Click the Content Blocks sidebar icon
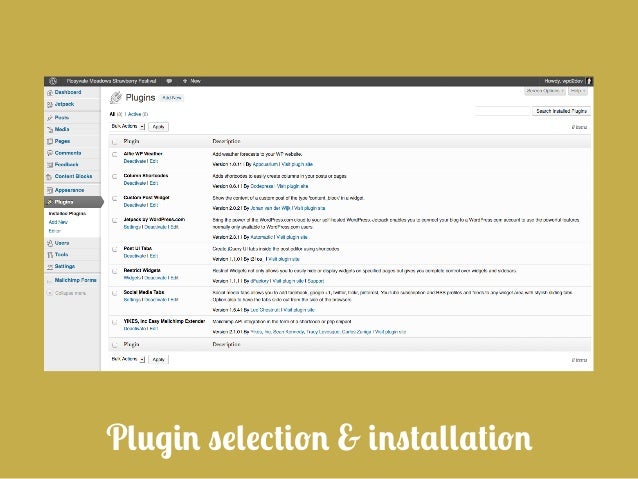 50,177
